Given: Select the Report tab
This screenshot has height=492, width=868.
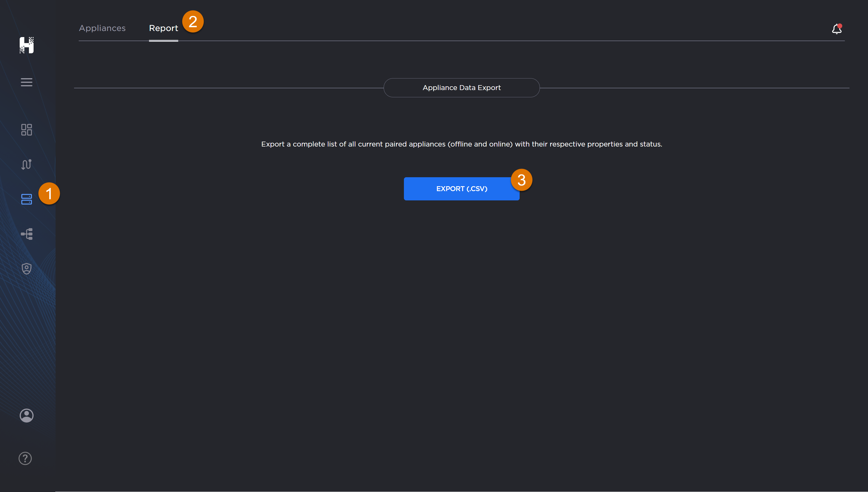Looking at the screenshot, I should 163,28.
